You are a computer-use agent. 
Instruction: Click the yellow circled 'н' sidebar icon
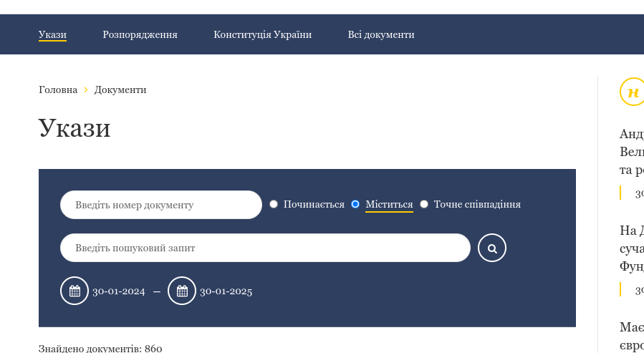632,92
